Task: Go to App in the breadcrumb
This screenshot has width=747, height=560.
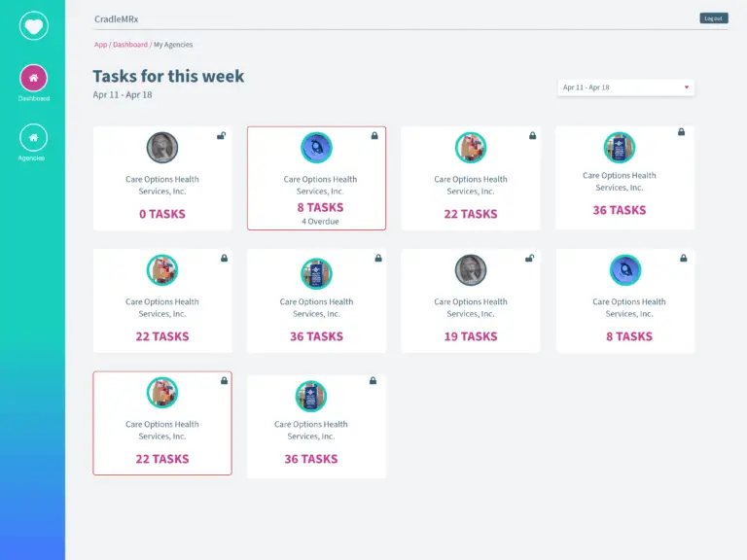Action: click(100, 45)
